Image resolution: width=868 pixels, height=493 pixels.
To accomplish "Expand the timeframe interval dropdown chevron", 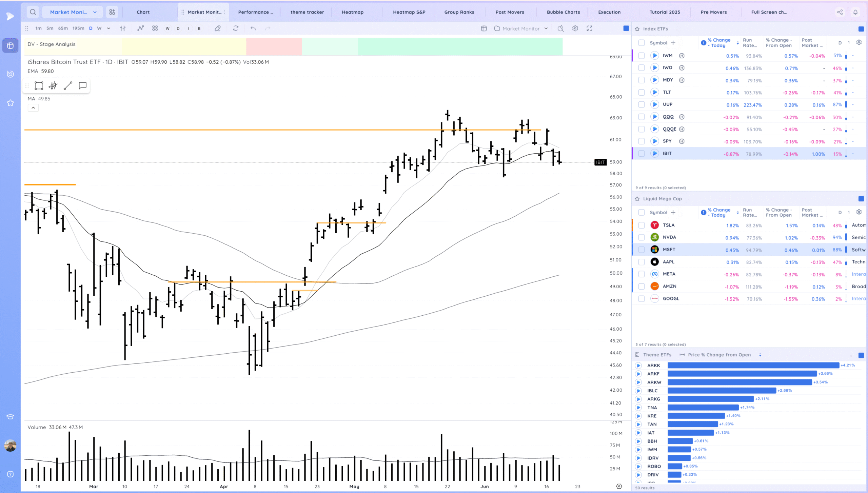I will click(108, 28).
